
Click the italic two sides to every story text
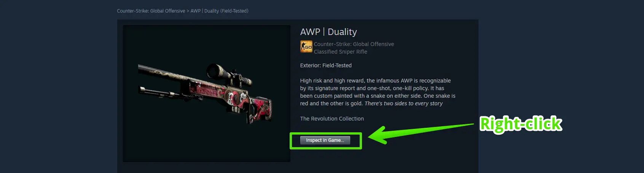(x=403, y=103)
